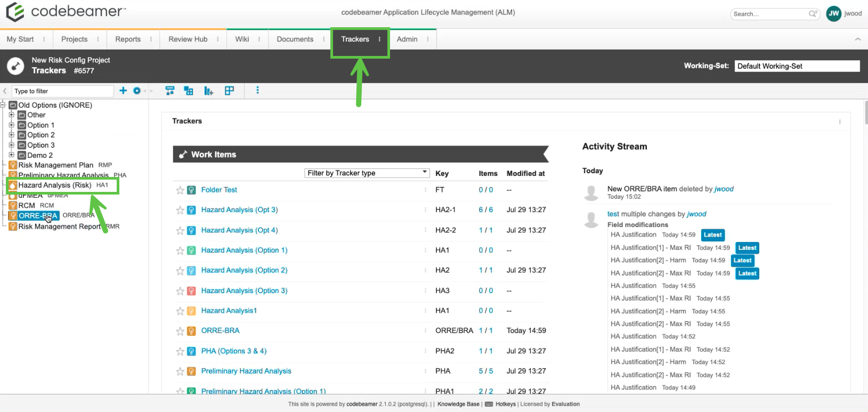
Task: Open the Documents tab
Action: pyautogui.click(x=295, y=39)
